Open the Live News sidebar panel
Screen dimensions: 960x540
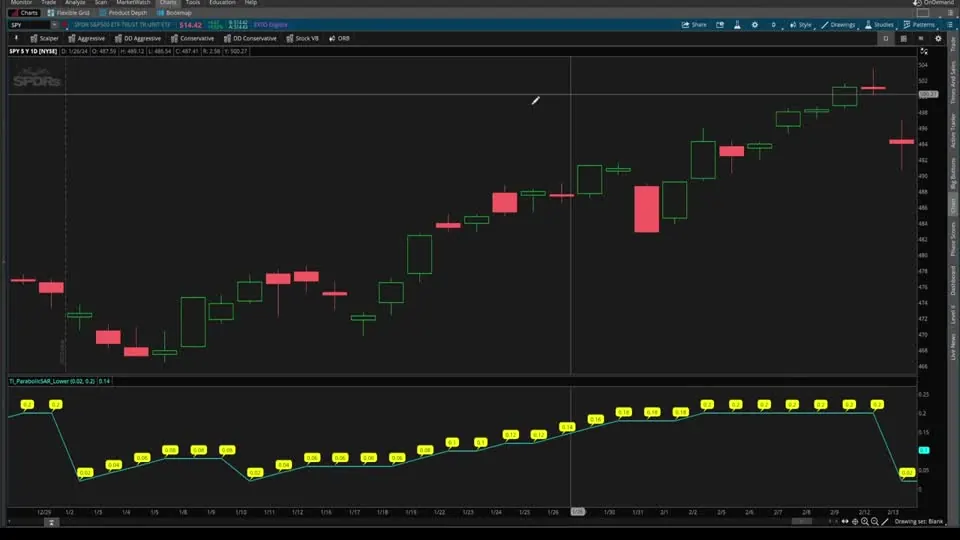[953, 347]
